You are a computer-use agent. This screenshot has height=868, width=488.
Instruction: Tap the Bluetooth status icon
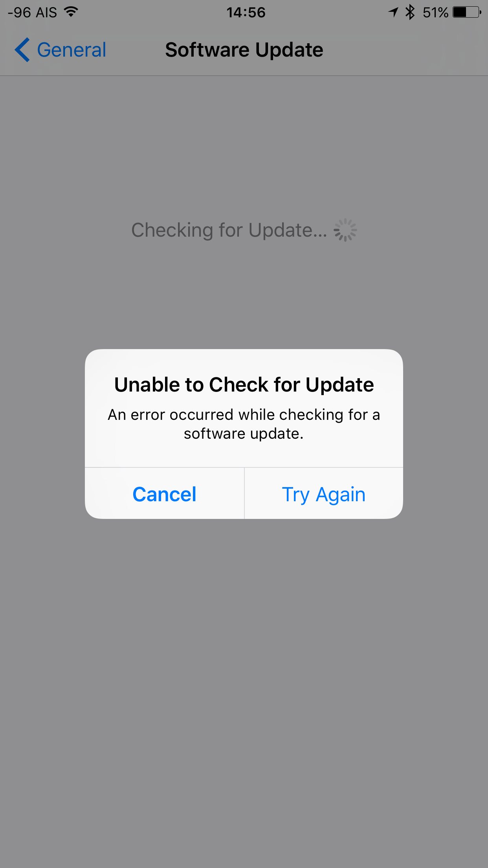click(x=410, y=12)
